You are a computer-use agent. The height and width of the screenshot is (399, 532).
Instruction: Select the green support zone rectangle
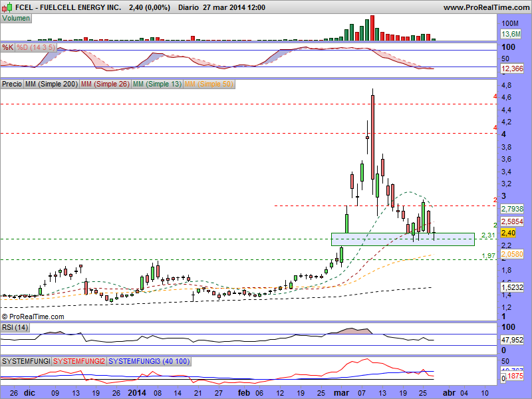click(x=403, y=239)
